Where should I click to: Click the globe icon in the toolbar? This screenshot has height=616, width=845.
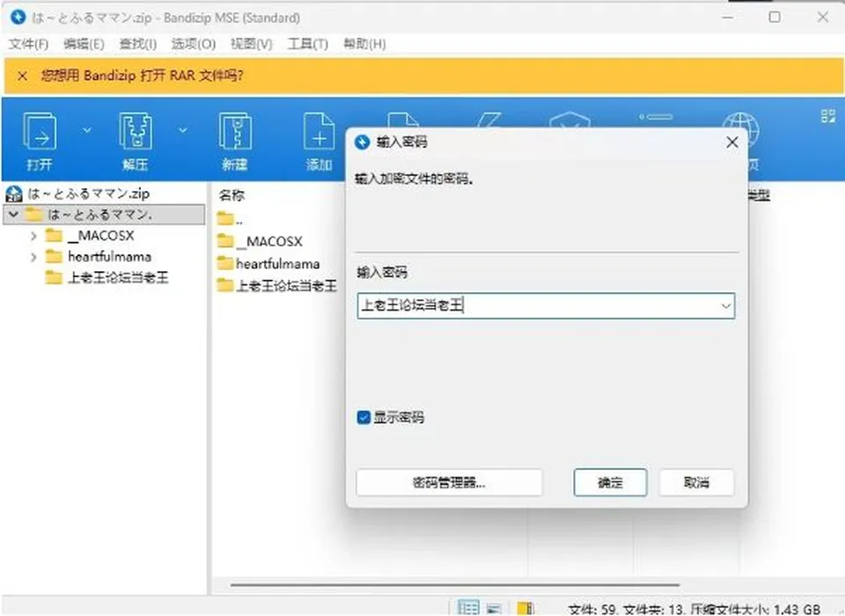(x=741, y=128)
